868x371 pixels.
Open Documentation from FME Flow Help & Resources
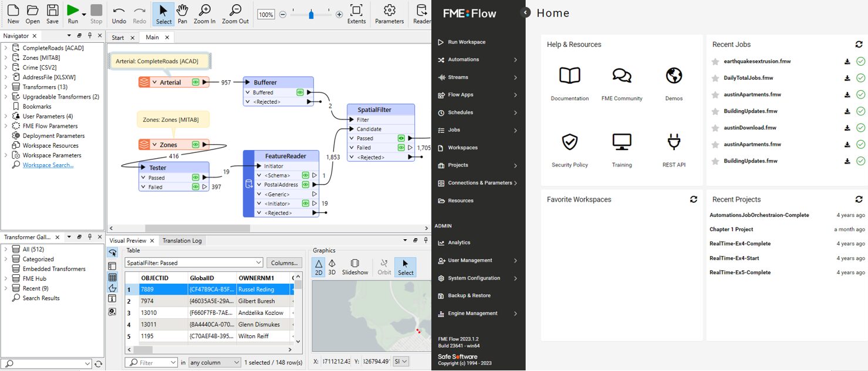tap(569, 82)
